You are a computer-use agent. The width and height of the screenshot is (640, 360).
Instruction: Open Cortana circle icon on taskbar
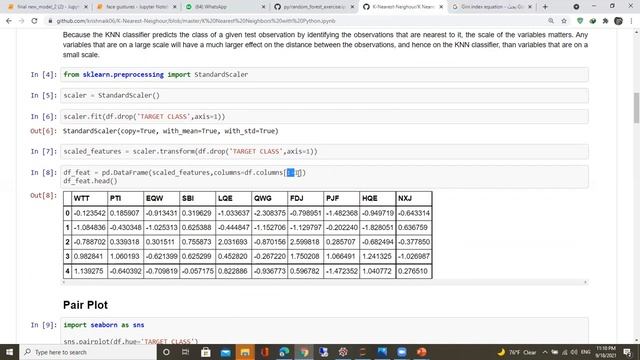[166, 352]
